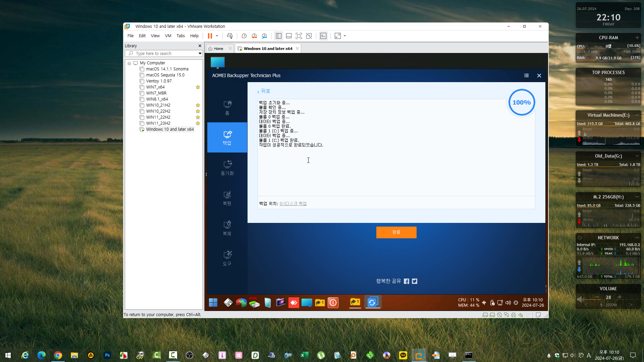Click the 100% progress circle
644x362 pixels.
click(x=522, y=103)
